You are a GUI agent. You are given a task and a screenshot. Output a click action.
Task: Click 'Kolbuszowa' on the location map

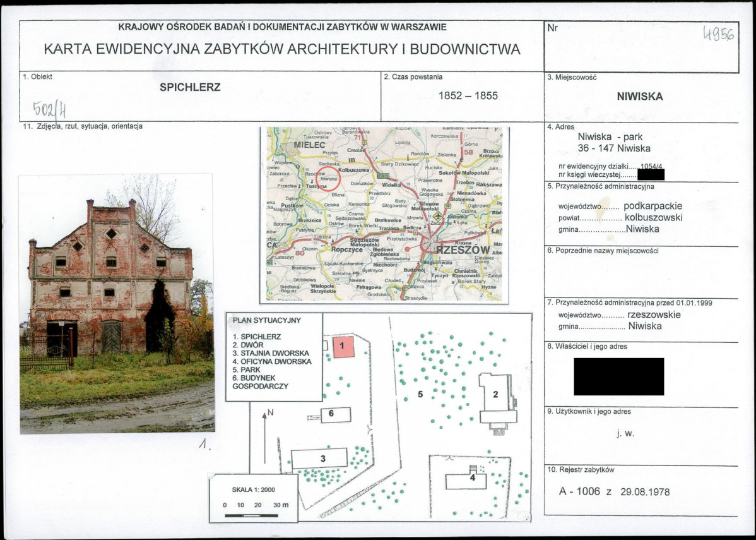[353, 170]
